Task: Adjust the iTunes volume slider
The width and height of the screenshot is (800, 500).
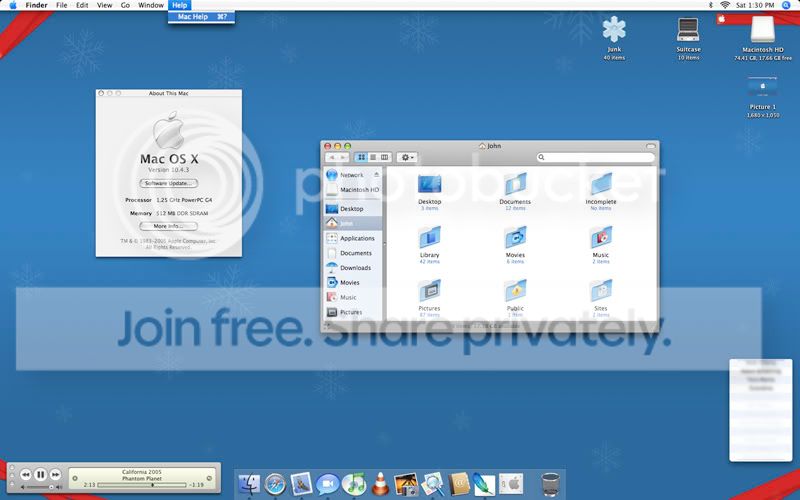Action: tap(40, 487)
